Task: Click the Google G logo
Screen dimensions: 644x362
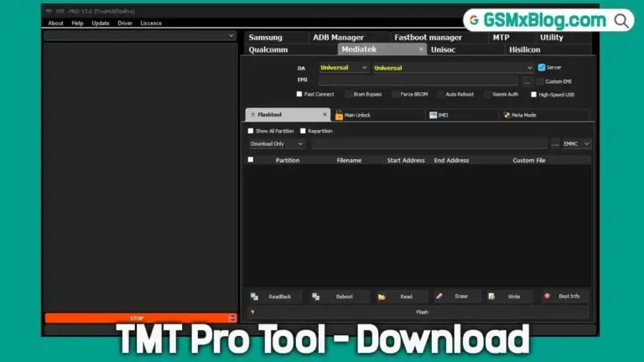Action: click(x=474, y=20)
